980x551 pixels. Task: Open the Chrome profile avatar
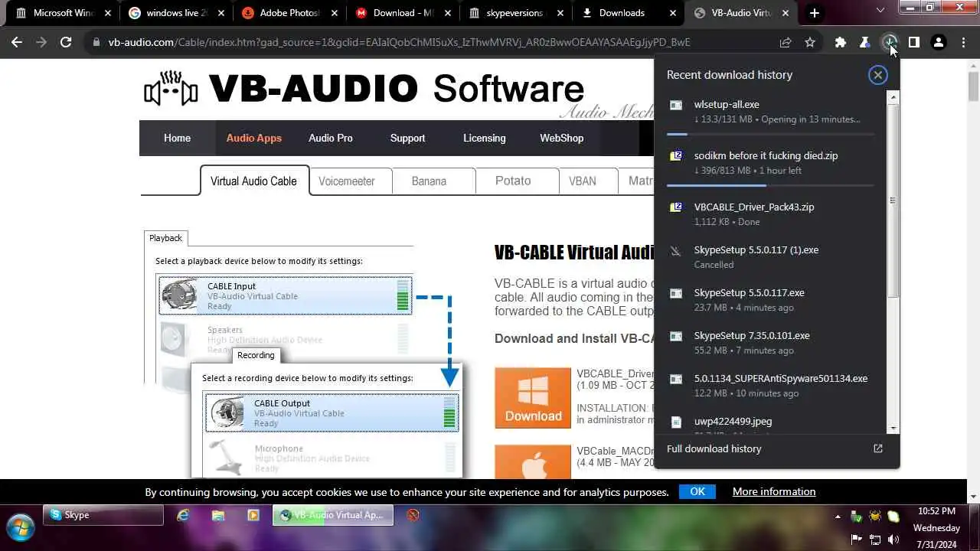(x=939, y=43)
